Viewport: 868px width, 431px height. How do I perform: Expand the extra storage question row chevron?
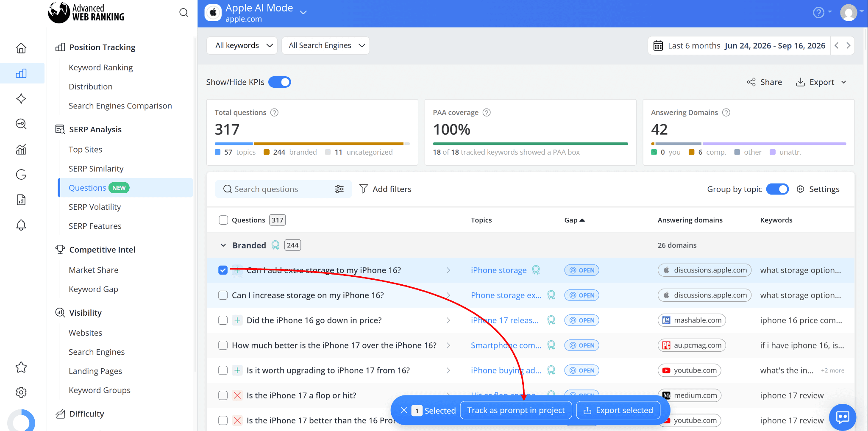point(448,270)
